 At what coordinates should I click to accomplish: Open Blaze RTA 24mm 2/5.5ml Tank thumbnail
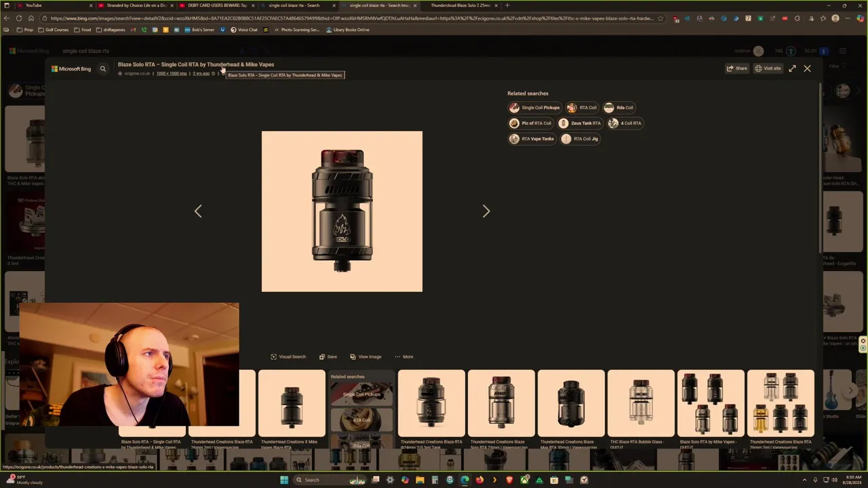(x=431, y=403)
